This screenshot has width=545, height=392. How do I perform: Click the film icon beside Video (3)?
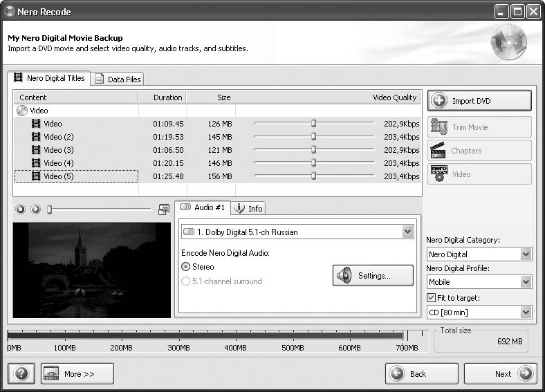pos(36,150)
